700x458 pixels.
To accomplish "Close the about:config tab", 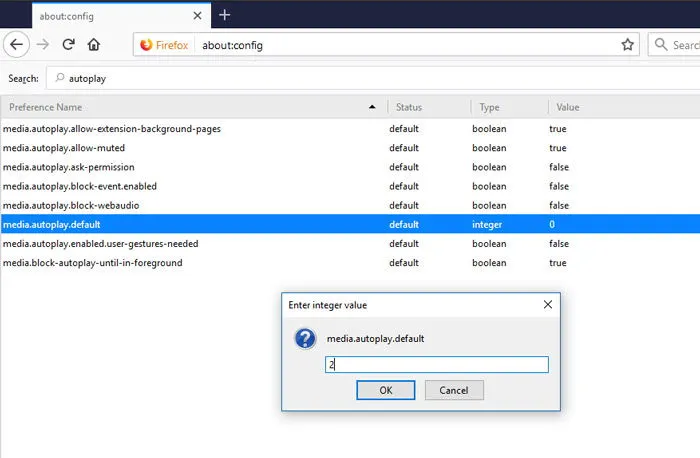I will pyautogui.click(x=197, y=16).
